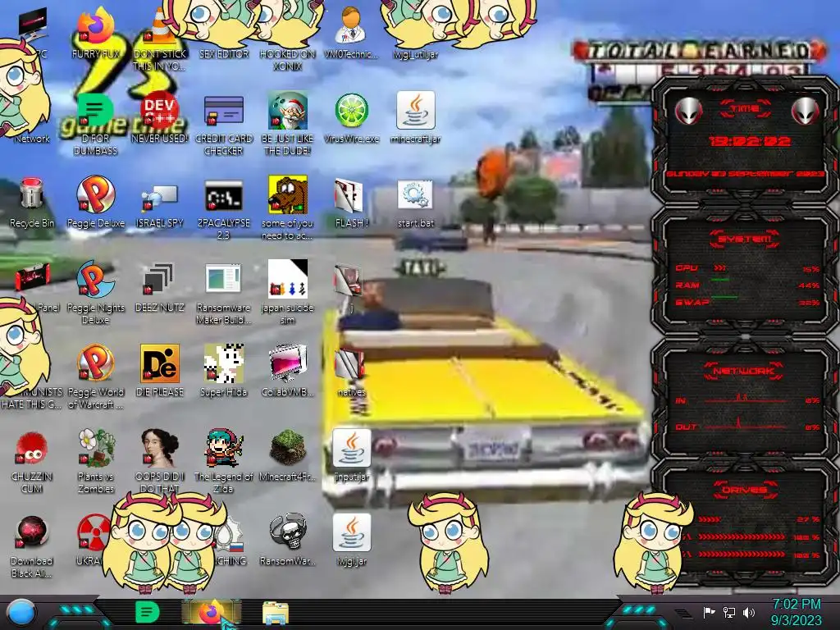
Task: Open the FLASH! desktop icon
Action: click(x=351, y=202)
